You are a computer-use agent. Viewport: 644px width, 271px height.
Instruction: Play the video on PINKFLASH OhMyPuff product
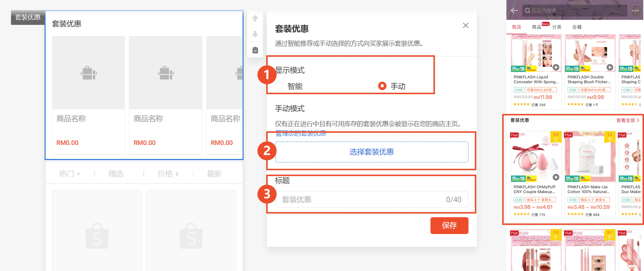point(556,178)
